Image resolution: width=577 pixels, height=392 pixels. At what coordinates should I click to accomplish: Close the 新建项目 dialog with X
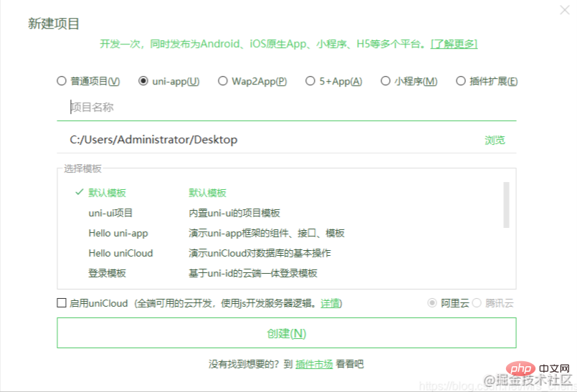click(565, 10)
